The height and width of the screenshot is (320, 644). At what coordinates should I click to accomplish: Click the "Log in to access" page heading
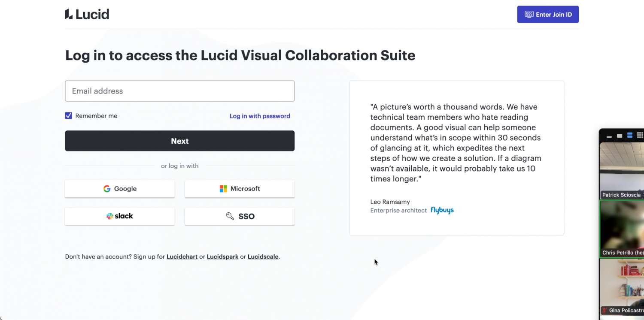click(240, 55)
